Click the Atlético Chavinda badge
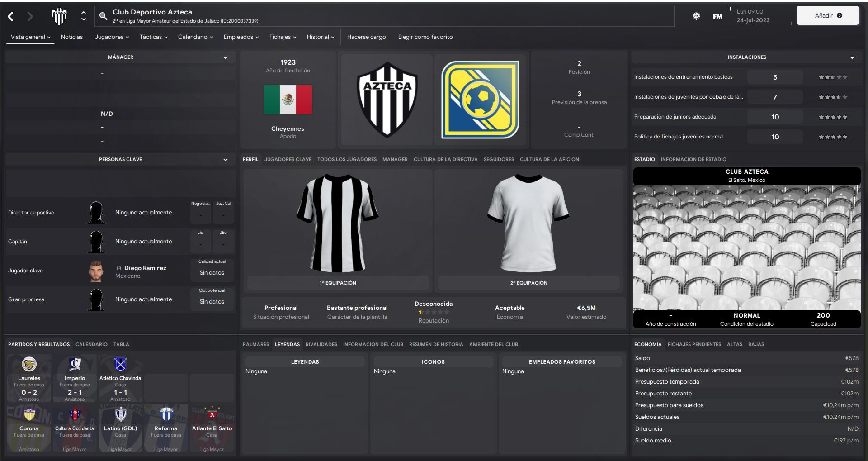The width and height of the screenshot is (868, 461). (x=120, y=364)
